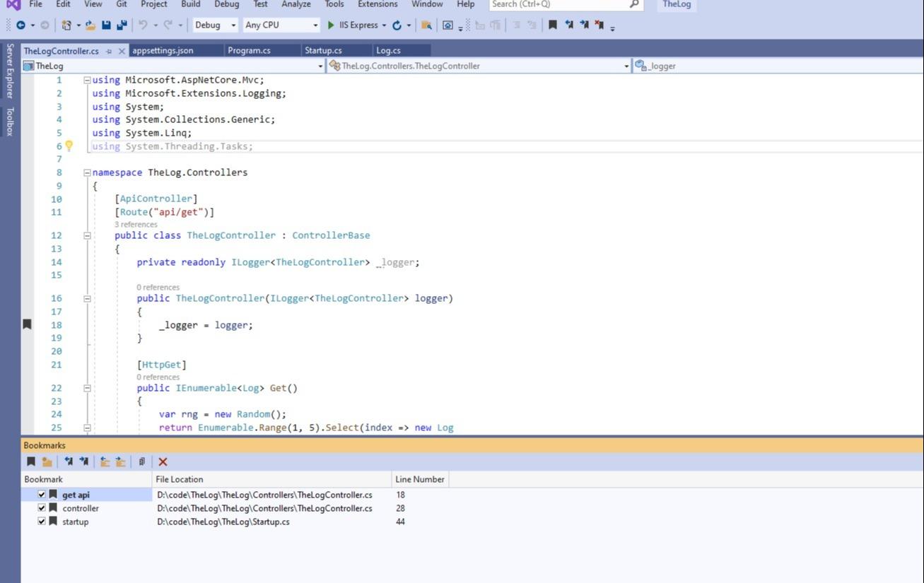Start debugging with IIS Express
The height and width of the screenshot is (583, 924).
coord(353,25)
